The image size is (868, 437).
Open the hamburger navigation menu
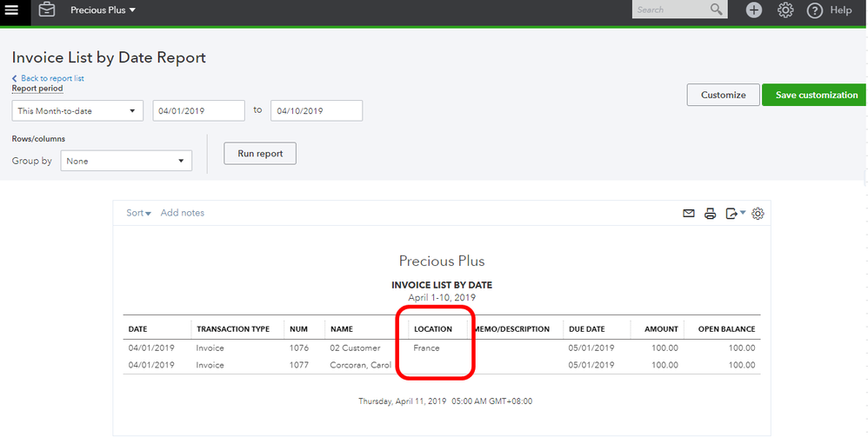coord(11,10)
